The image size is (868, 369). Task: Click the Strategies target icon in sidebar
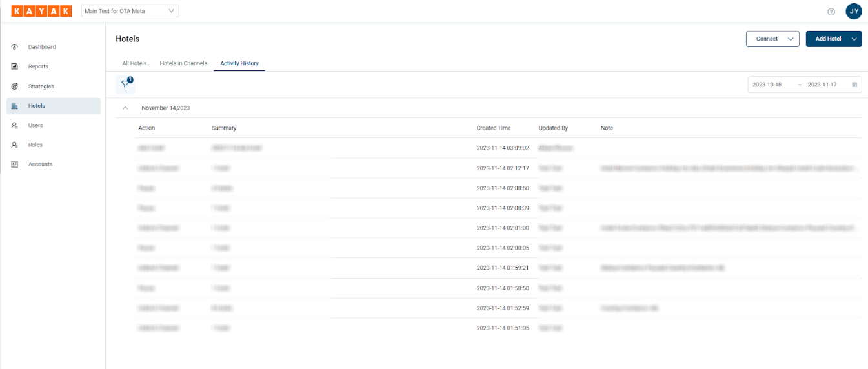tap(15, 86)
